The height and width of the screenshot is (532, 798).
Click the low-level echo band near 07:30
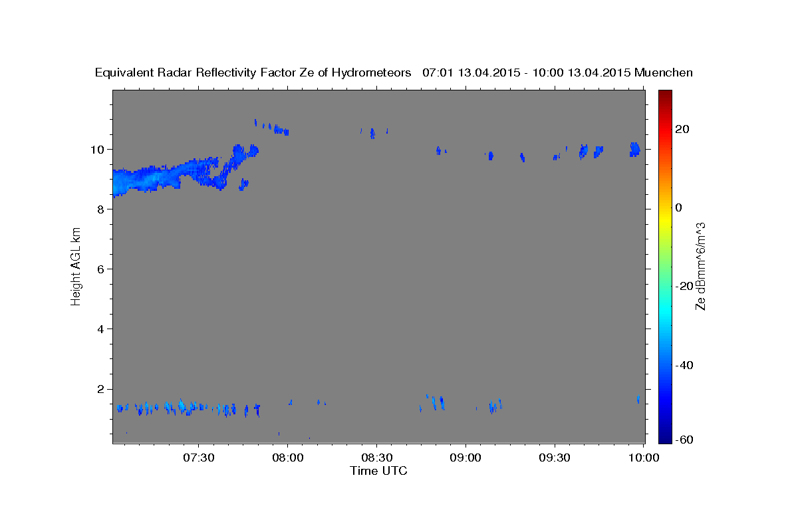188,408
